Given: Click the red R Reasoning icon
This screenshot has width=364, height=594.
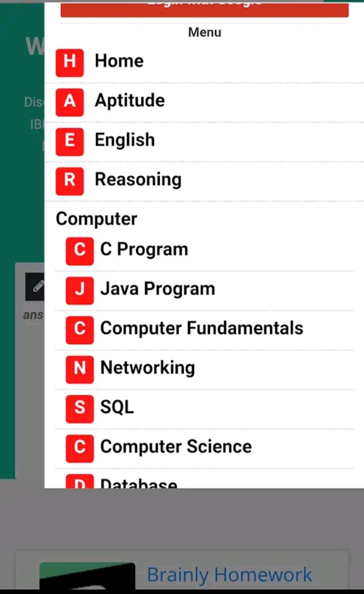Looking at the screenshot, I should pyautogui.click(x=69, y=180).
